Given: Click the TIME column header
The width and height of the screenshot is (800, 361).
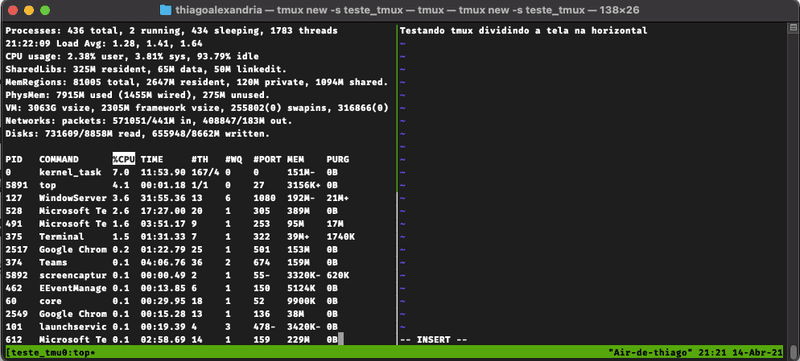Looking at the screenshot, I should click(x=152, y=159).
